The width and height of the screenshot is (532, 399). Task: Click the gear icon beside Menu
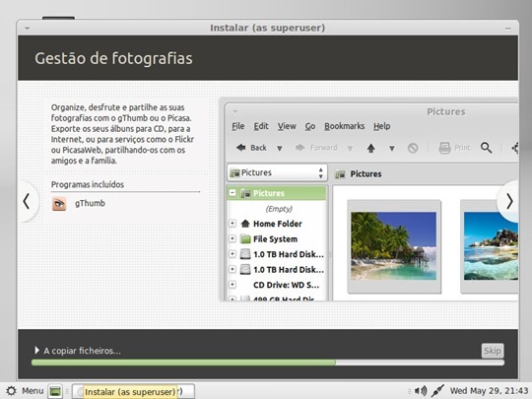coord(11,391)
